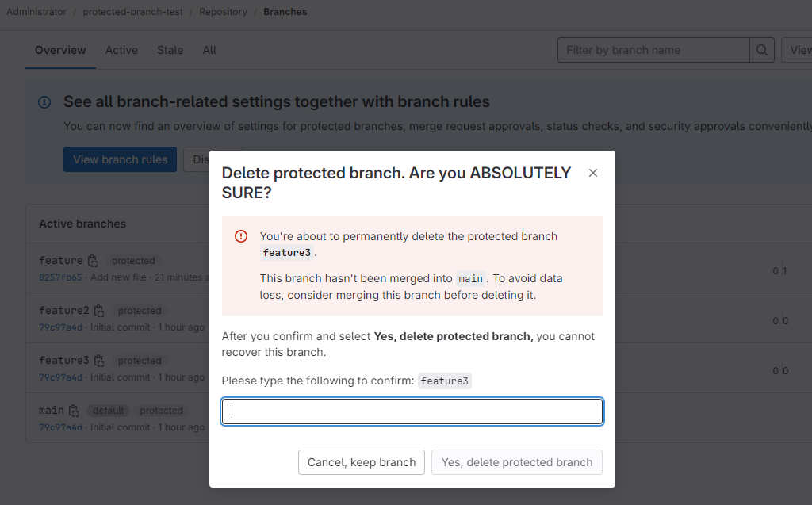Click Yes, delete protected branch button
The image size is (812, 505).
pyautogui.click(x=516, y=462)
